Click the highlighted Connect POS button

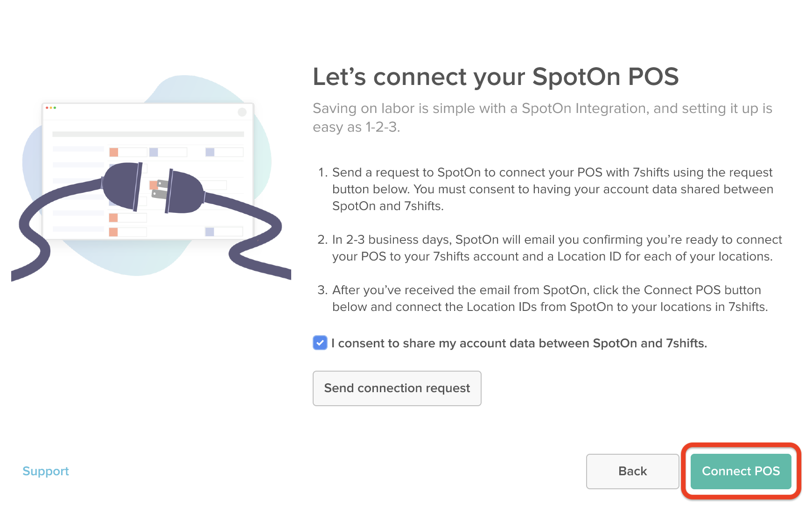coord(741,471)
